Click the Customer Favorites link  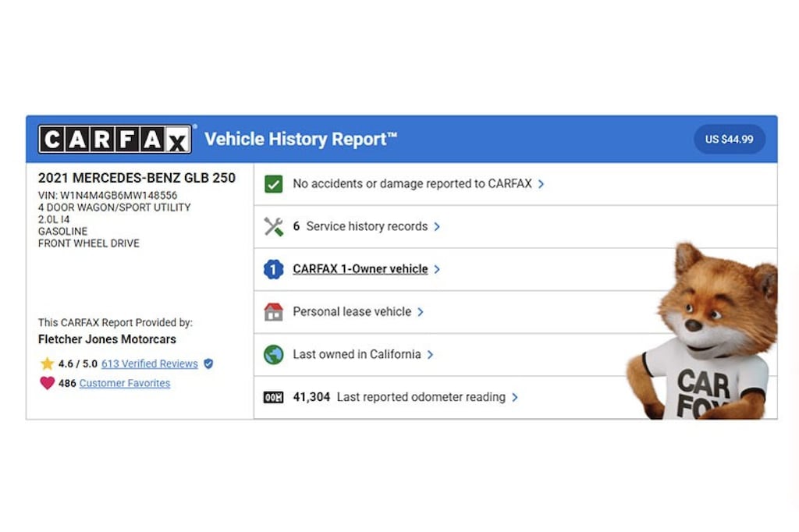(x=124, y=382)
